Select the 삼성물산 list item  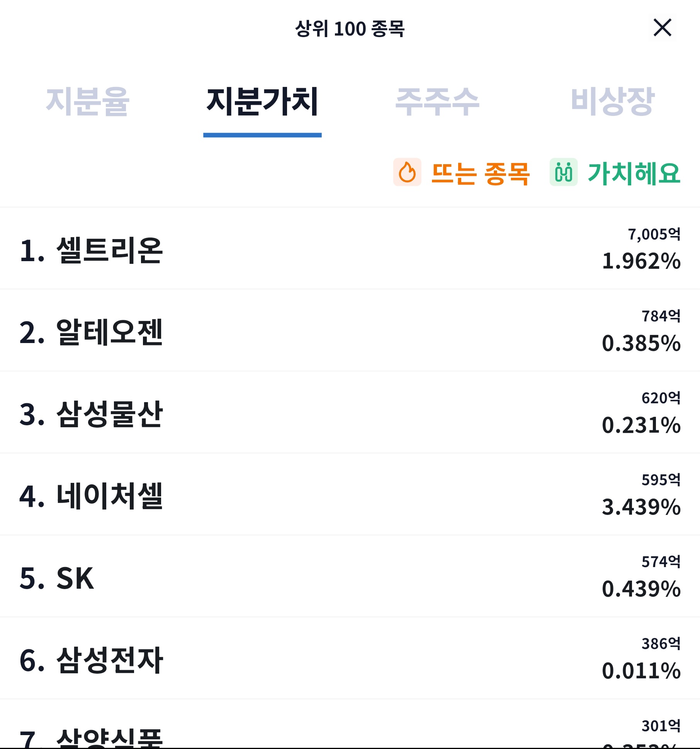point(350,412)
